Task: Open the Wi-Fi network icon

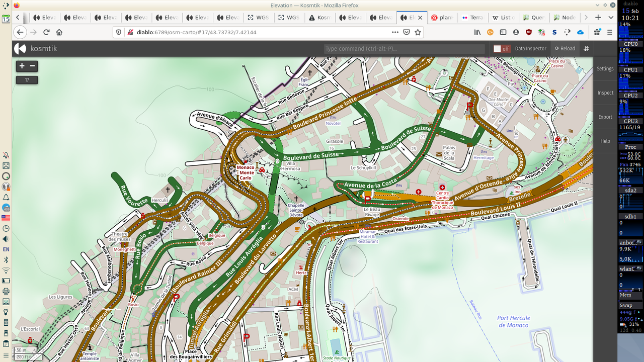Action: pyautogui.click(x=6, y=270)
